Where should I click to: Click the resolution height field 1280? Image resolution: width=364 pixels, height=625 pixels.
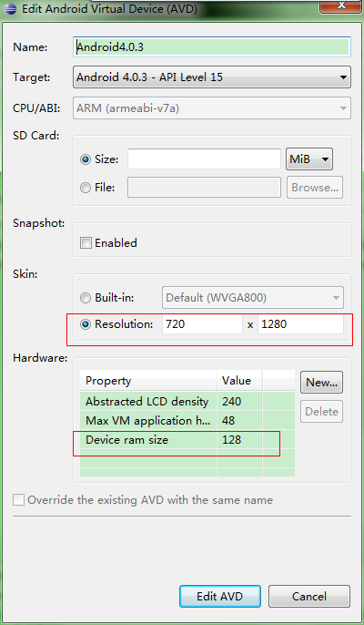click(x=300, y=324)
